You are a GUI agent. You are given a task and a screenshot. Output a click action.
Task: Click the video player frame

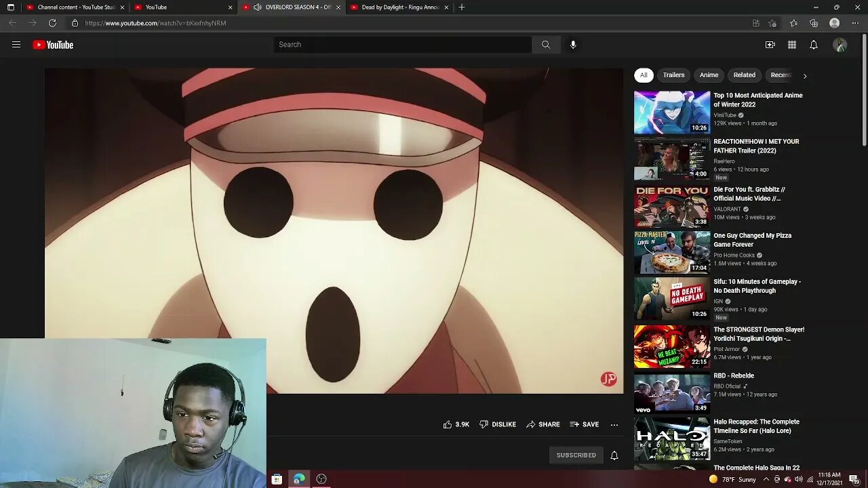(334, 230)
